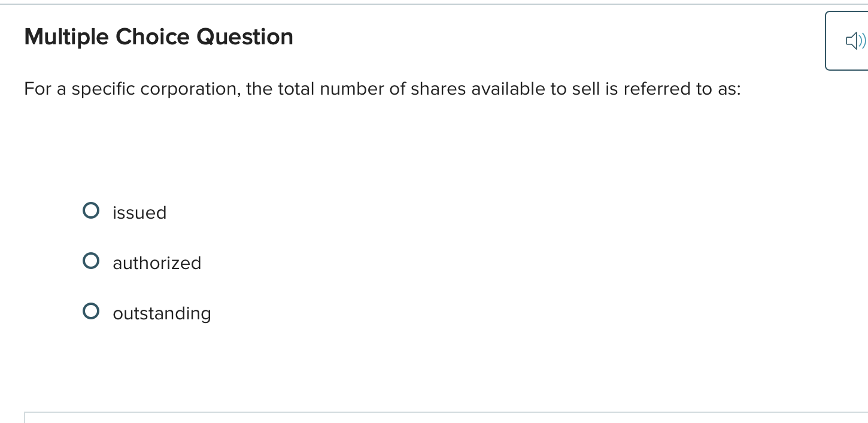868x423 pixels.
Task: Select authorized as the correct answer
Action: 91,261
